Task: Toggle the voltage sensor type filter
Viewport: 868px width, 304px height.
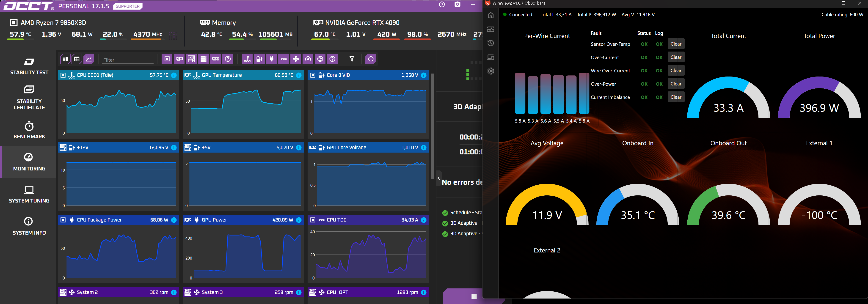Action: [259, 59]
